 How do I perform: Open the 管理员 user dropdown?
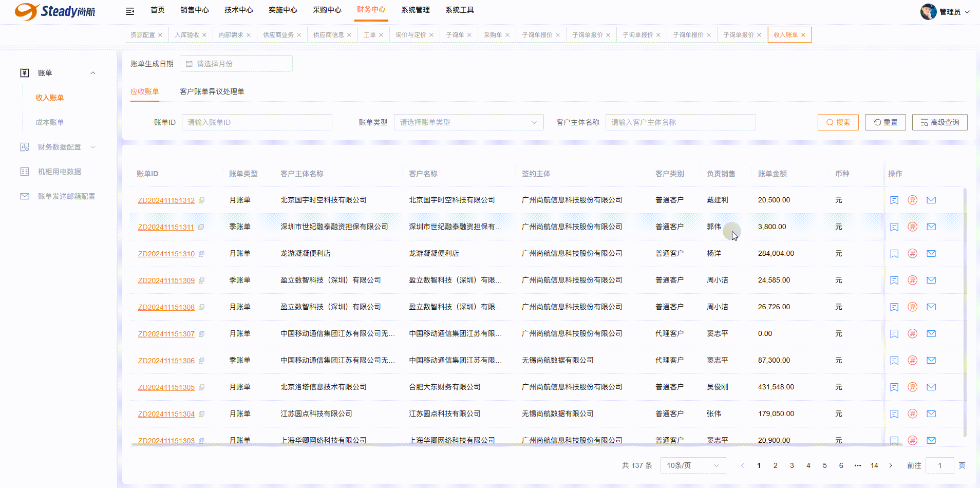(954, 12)
